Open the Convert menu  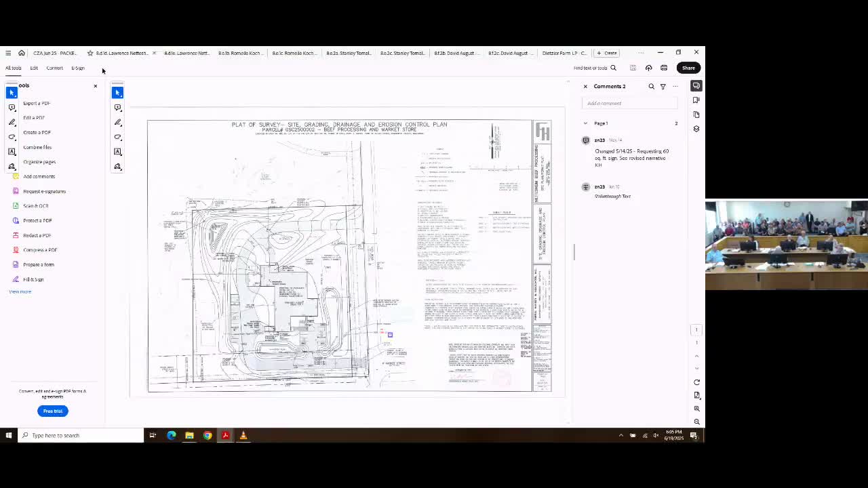[54, 68]
